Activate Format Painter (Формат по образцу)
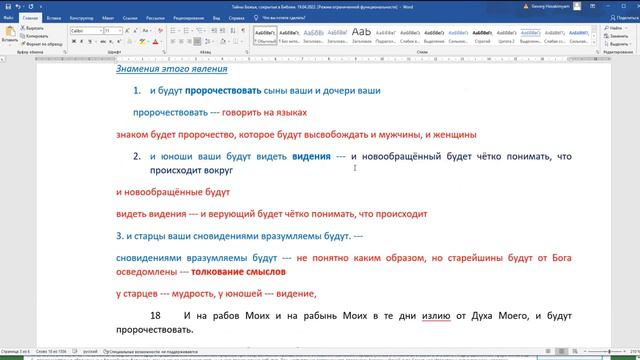This screenshot has height=360, width=640. [42, 44]
